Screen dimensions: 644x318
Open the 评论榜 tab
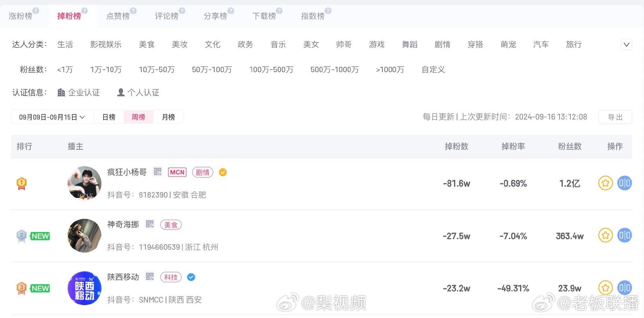pyautogui.click(x=166, y=16)
